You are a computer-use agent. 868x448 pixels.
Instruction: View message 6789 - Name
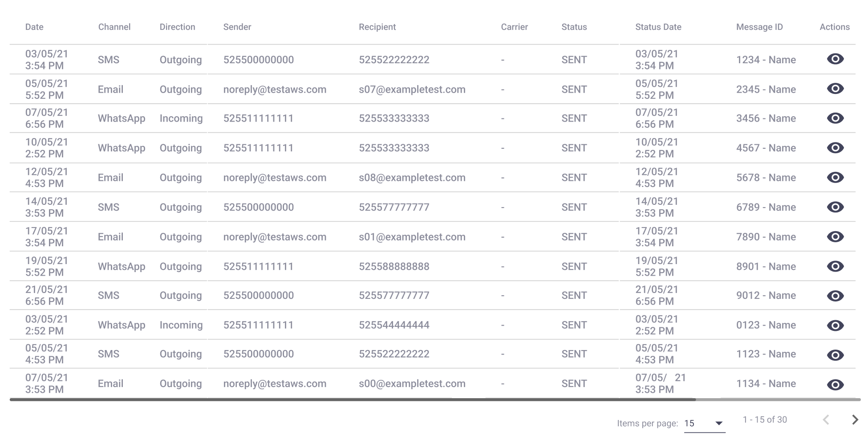(x=835, y=207)
